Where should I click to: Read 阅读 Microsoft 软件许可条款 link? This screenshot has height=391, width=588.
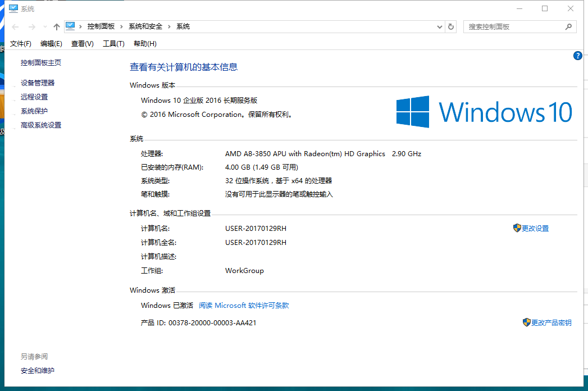(244, 306)
